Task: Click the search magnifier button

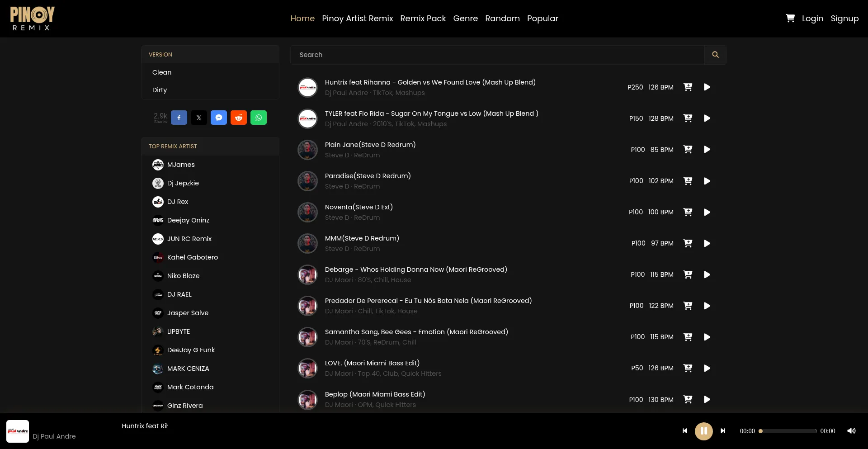Action: pos(715,55)
